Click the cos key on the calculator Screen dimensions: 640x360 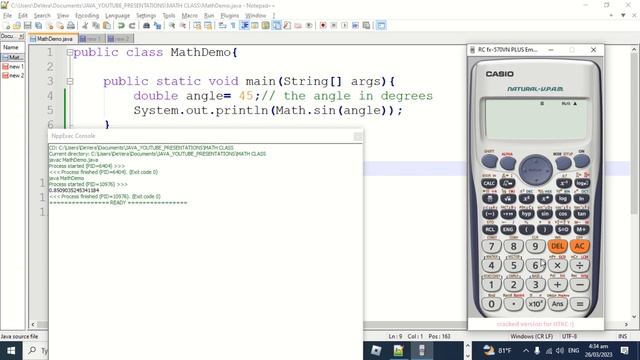[563, 213]
